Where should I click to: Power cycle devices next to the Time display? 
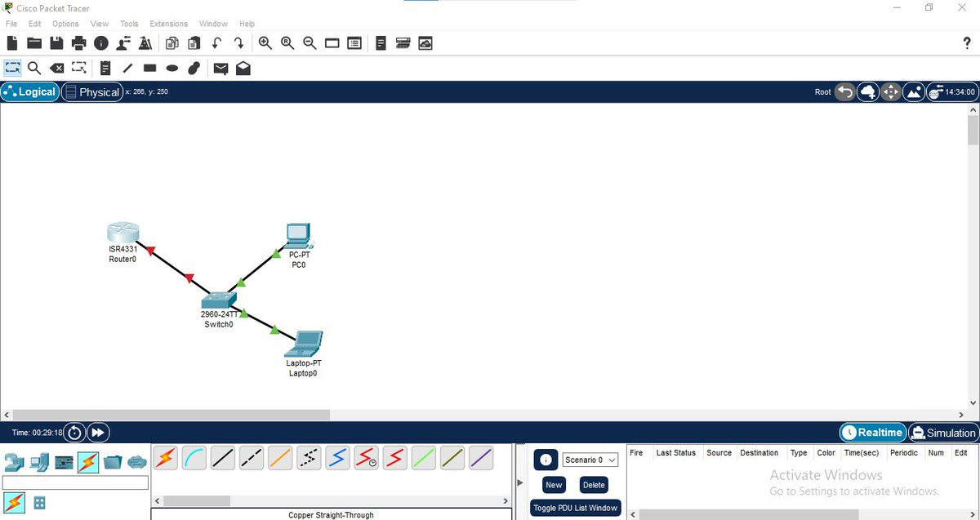(74, 433)
